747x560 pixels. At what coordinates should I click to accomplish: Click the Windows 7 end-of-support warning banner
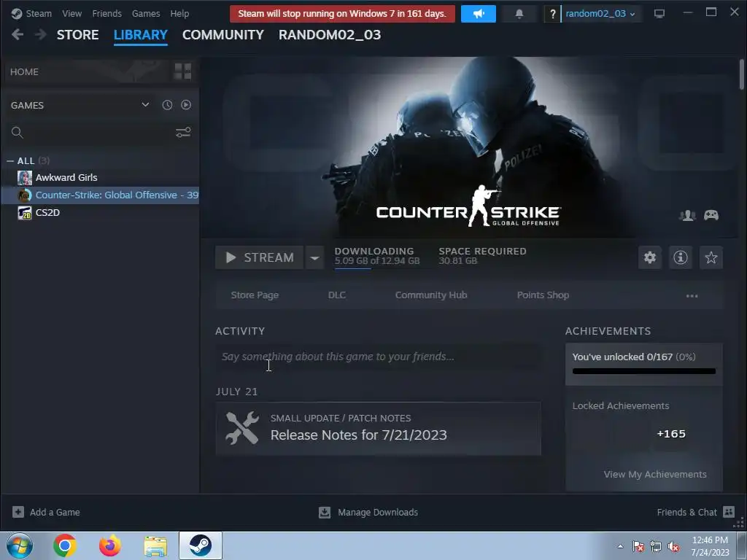click(x=342, y=14)
